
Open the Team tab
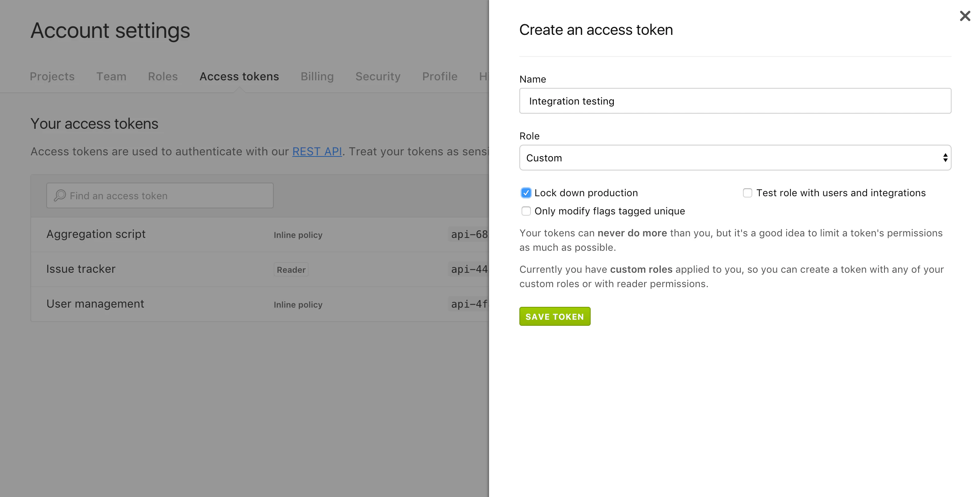pyautogui.click(x=111, y=77)
